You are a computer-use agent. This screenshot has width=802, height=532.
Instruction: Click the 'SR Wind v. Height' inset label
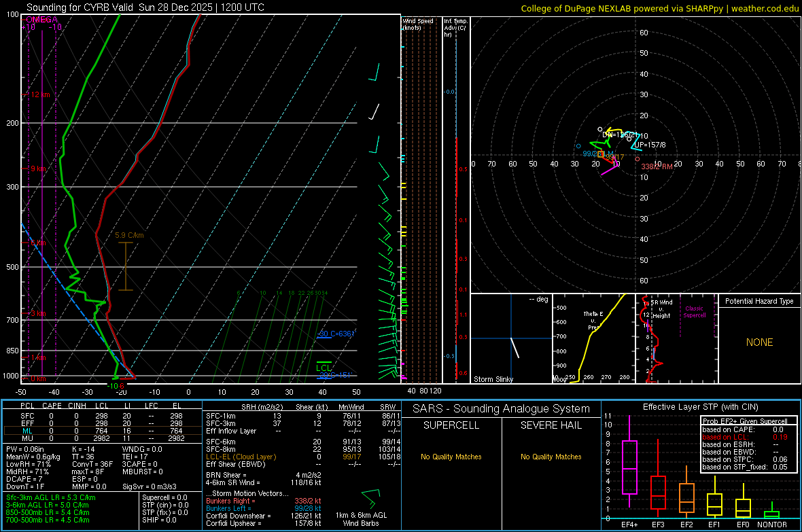(x=662, y=309)
